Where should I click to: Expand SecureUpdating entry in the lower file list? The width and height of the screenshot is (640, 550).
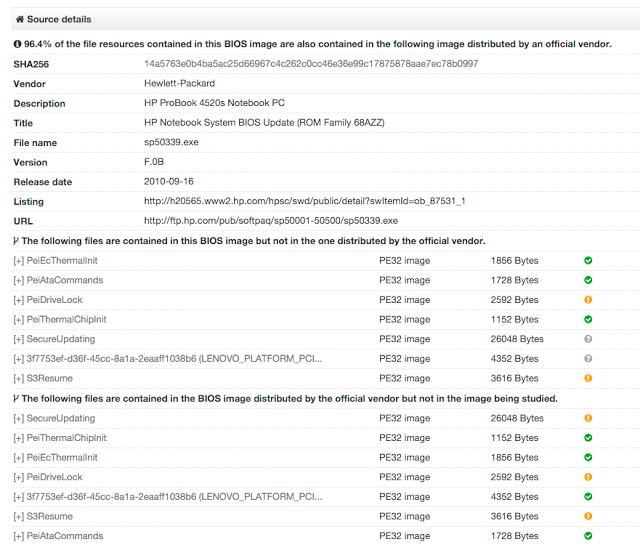pos(18,418)
